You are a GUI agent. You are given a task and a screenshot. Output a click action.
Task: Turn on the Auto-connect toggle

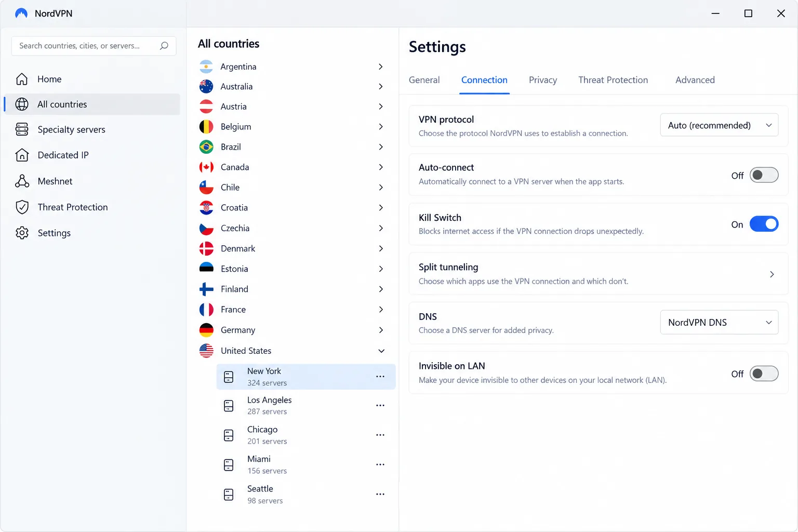coord(764,175)
